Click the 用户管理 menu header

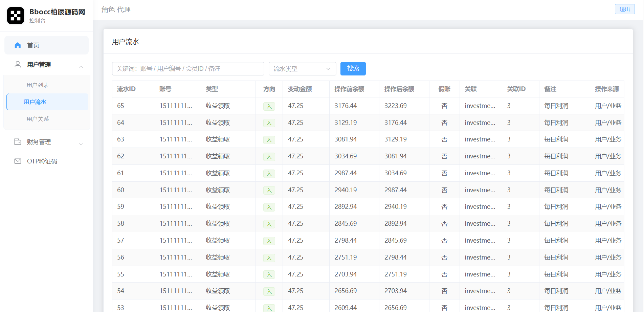[46, 65]
